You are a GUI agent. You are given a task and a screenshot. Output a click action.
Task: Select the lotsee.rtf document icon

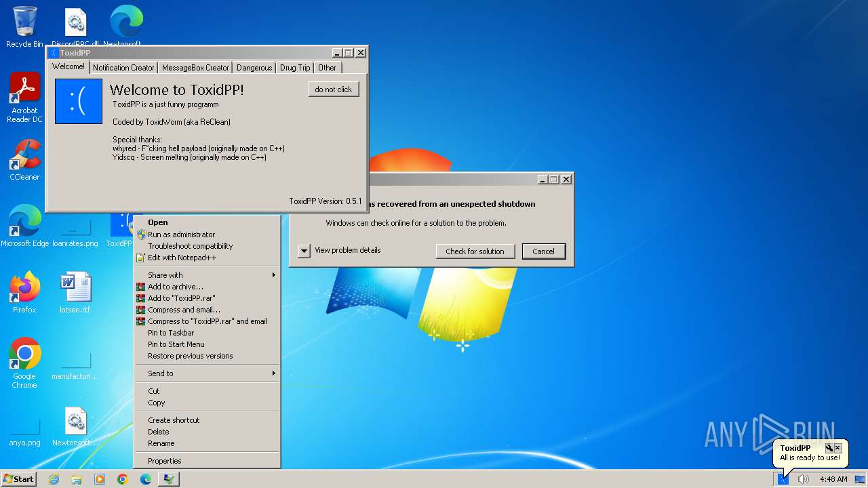(75, 292)
